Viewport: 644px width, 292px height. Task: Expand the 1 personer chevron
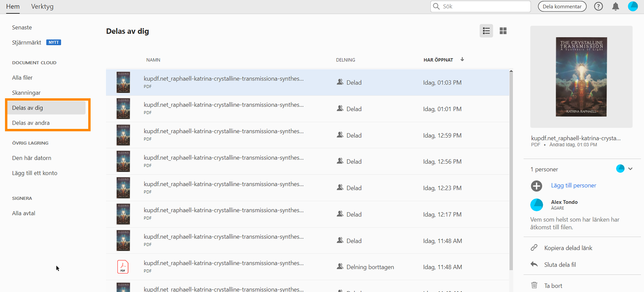coord(630,169)
